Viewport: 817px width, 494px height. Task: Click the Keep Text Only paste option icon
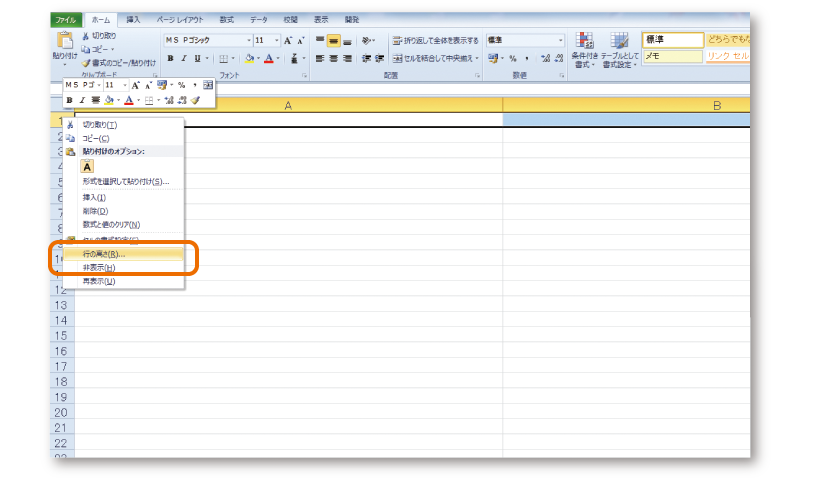tap(87, 167)
